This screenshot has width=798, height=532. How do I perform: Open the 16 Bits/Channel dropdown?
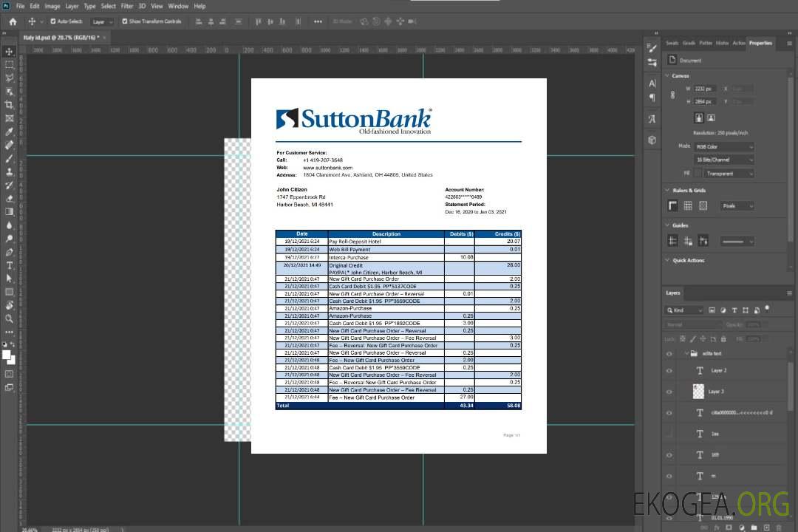pos(723,160)
